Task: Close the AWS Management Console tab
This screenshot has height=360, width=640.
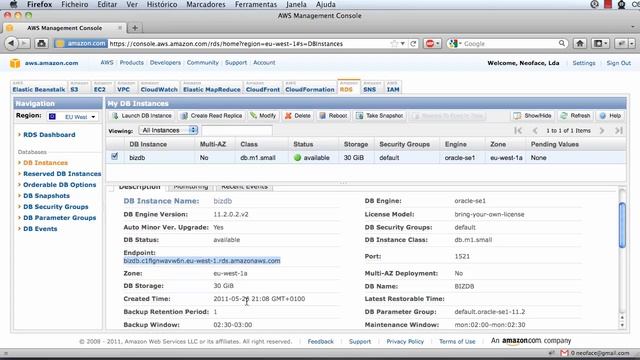Action: click(120, 28)
